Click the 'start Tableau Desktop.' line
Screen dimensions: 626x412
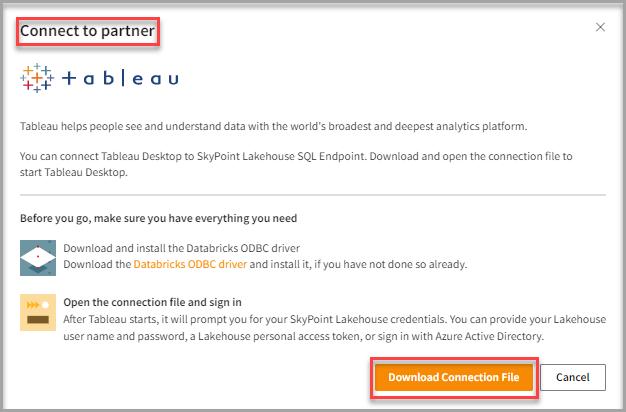(x=76, y=172)
